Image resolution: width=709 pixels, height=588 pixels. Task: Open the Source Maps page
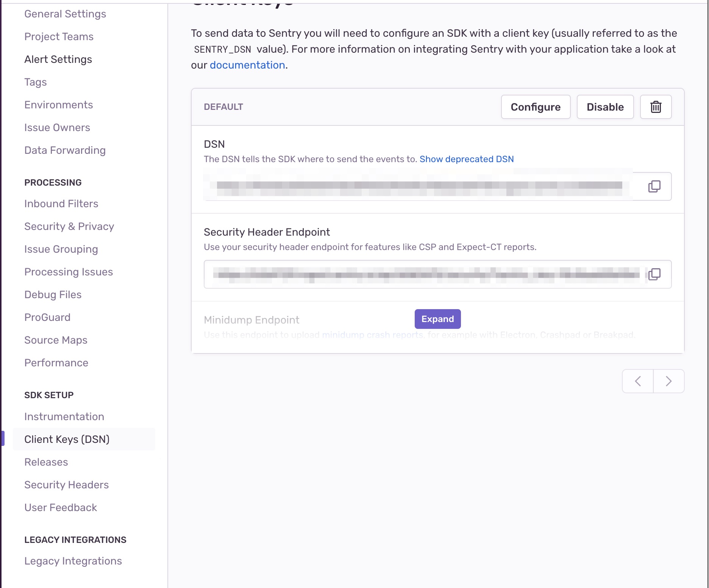point(56,340)
